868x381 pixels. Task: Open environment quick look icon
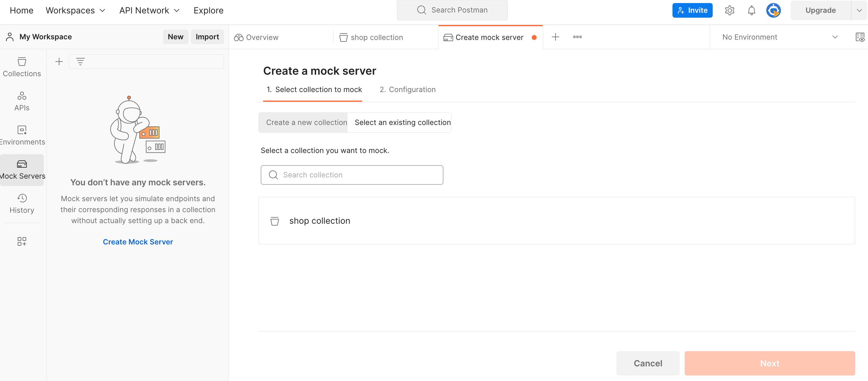pyautogui.click(x=859, y=37)
